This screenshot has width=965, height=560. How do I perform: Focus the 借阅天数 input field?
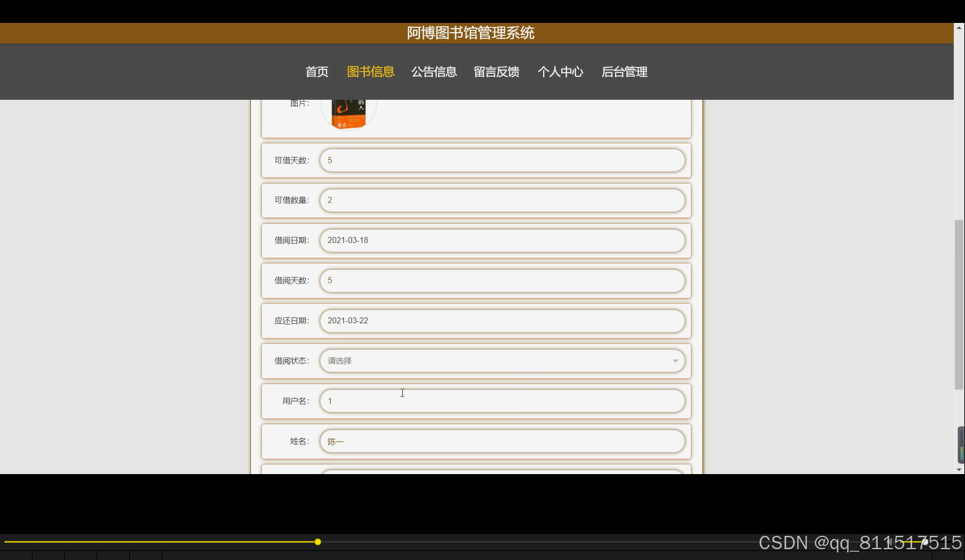pos(502,280)
